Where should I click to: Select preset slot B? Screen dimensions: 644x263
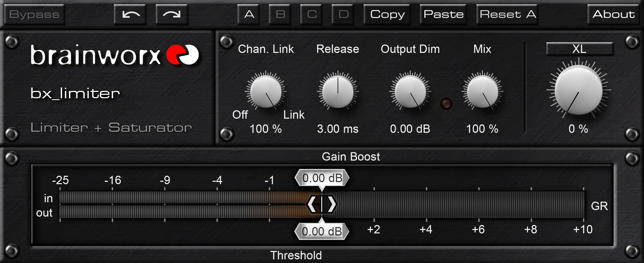tap(280, 14)
